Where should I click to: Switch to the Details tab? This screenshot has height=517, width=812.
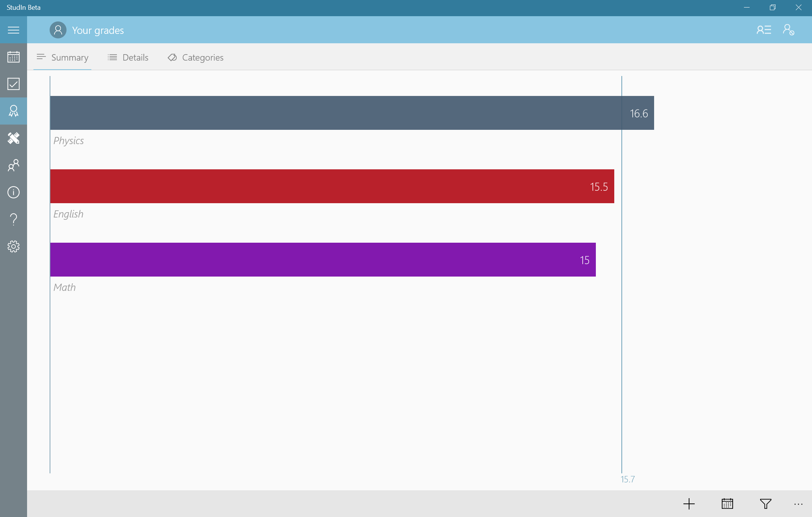point(128,58)
